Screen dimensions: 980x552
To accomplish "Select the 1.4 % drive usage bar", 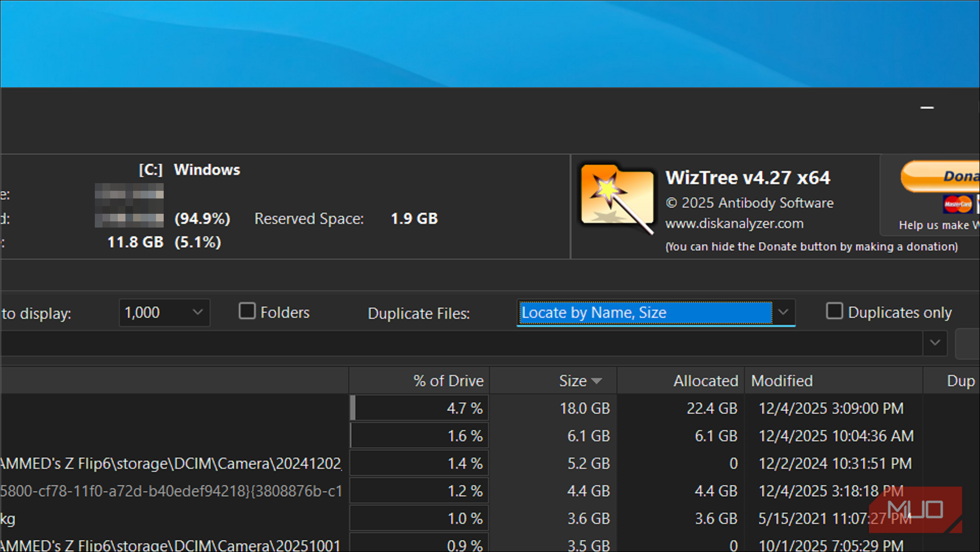I will (x=419, y=463).
